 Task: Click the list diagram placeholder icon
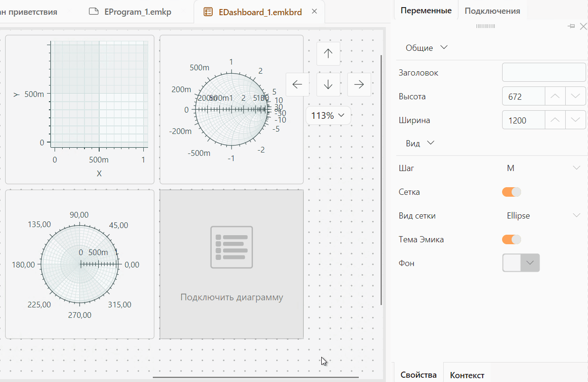232,247
